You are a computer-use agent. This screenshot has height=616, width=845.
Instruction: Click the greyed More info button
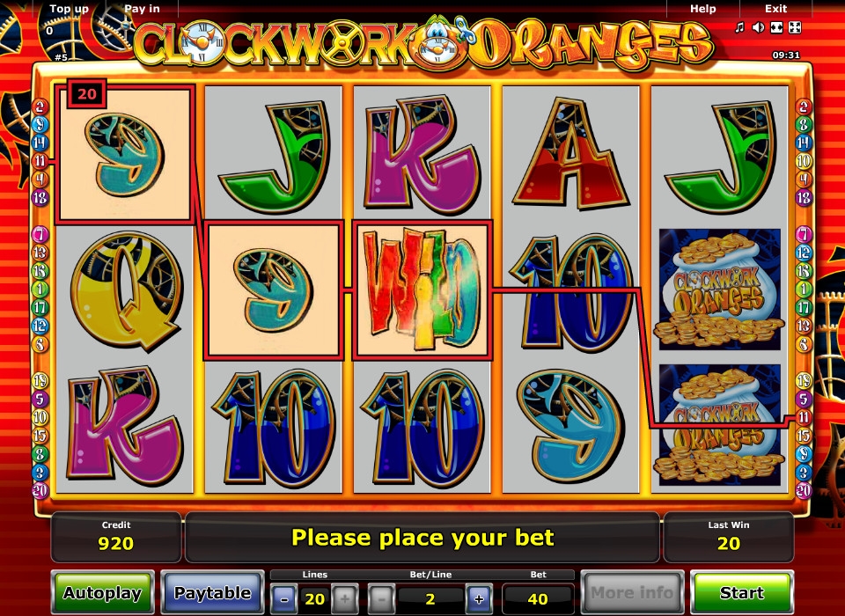tap(632, 593)
